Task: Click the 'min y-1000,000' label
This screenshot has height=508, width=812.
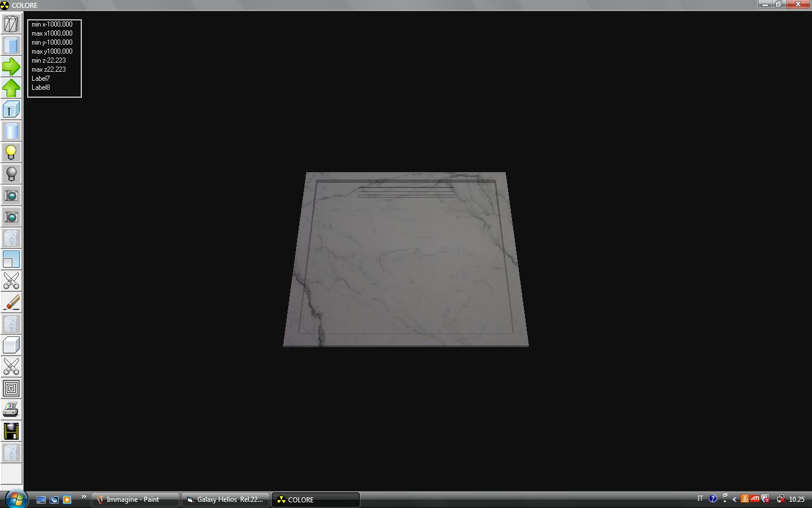Action: pos(52,42)
